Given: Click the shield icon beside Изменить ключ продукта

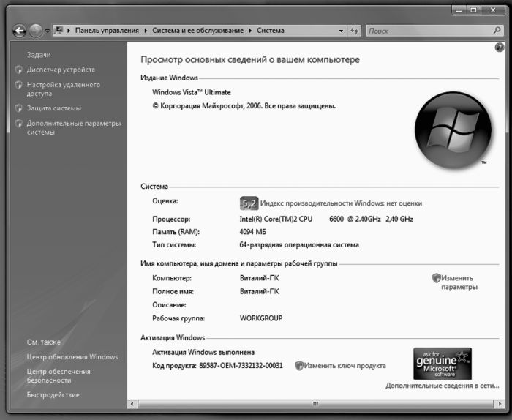Looking at the screenshot, I should point(299,365).
